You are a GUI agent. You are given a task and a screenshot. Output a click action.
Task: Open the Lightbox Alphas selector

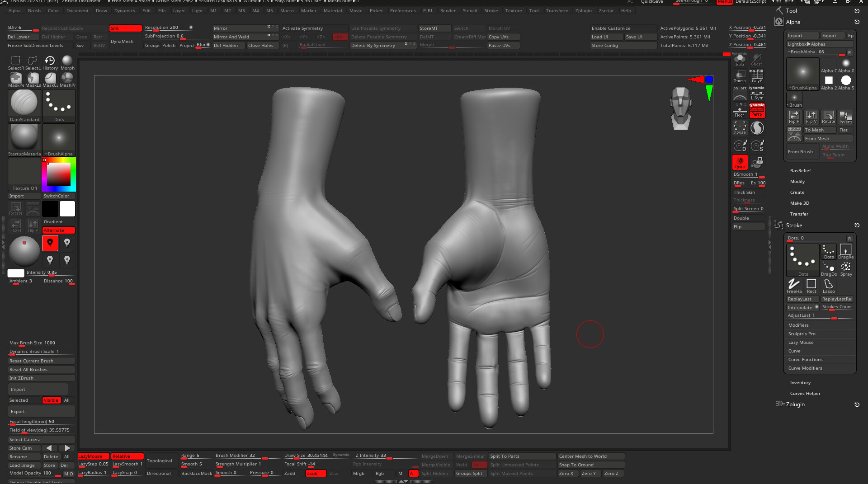click(x=820, y=44)
